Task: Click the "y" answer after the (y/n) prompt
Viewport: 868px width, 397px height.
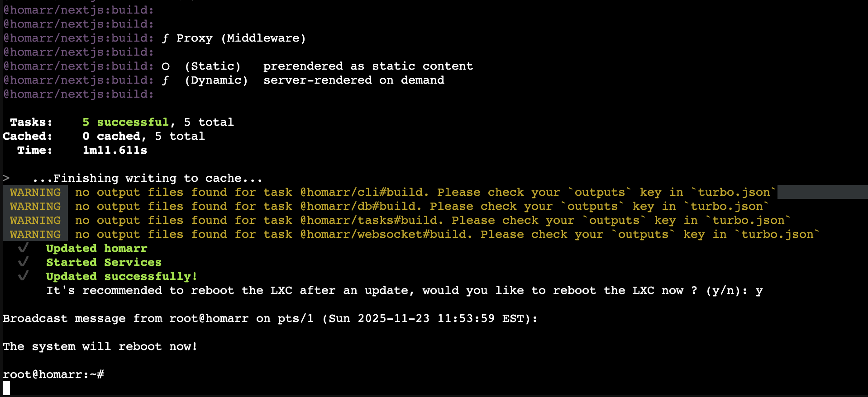Action: 759,290
